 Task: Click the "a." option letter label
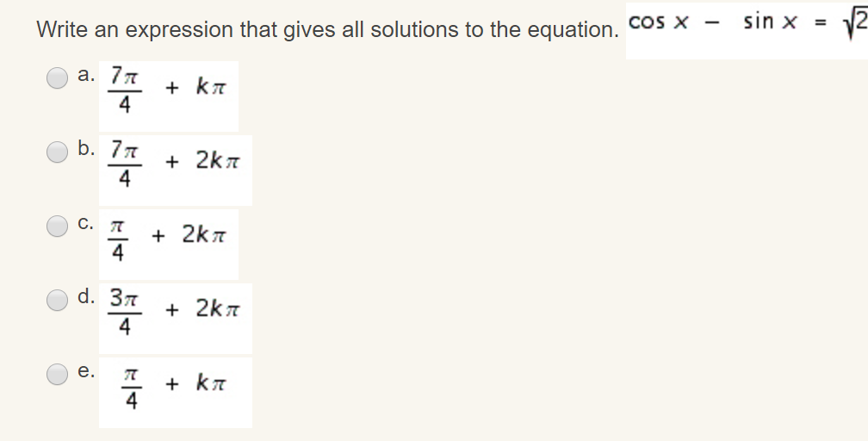(x=86, y=75)
